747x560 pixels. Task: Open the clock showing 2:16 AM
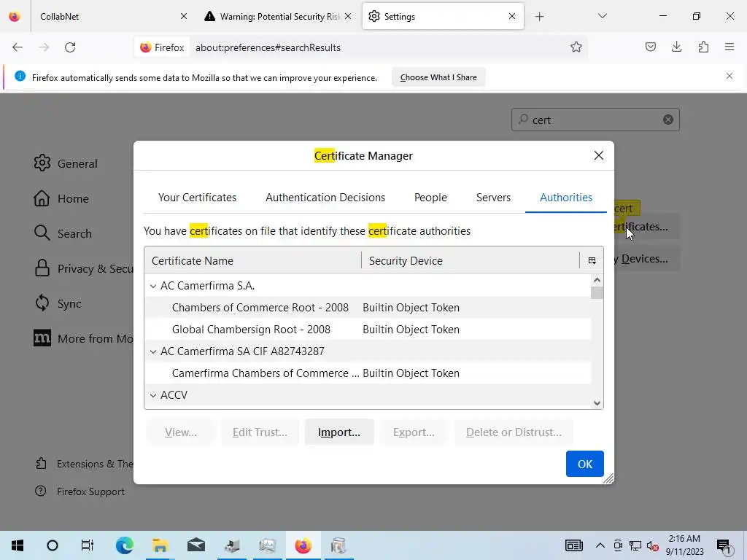[684, 545]
